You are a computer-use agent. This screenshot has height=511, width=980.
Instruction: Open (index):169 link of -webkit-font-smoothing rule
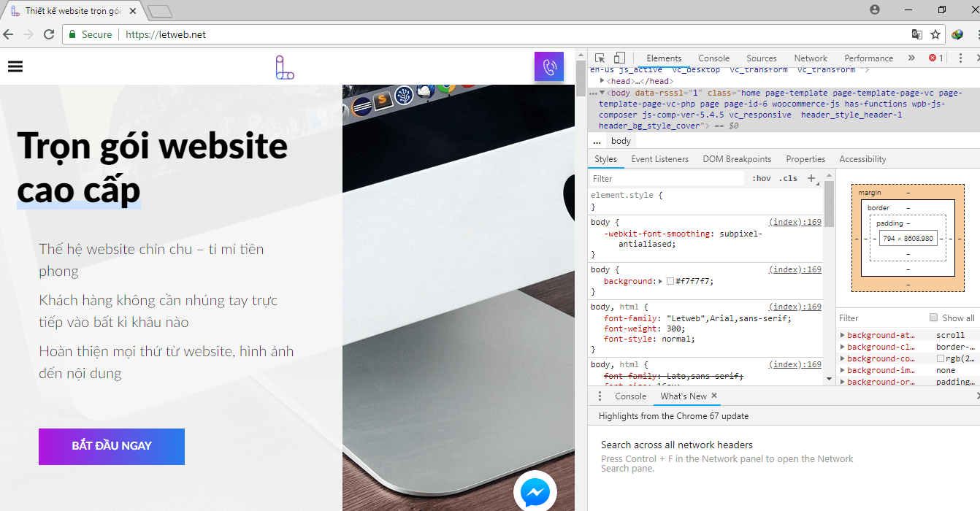[795, 222]
